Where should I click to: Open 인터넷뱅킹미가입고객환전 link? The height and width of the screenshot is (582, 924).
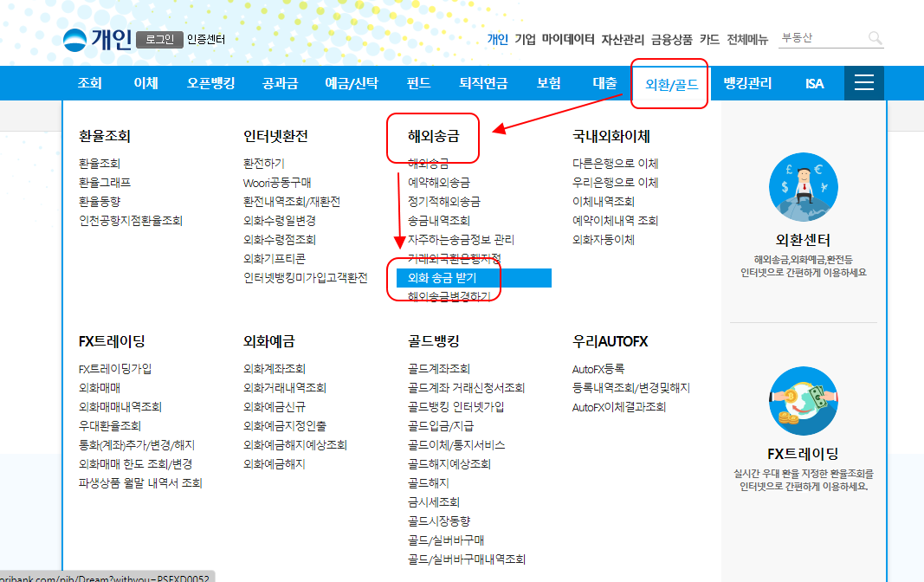point(305,277)
